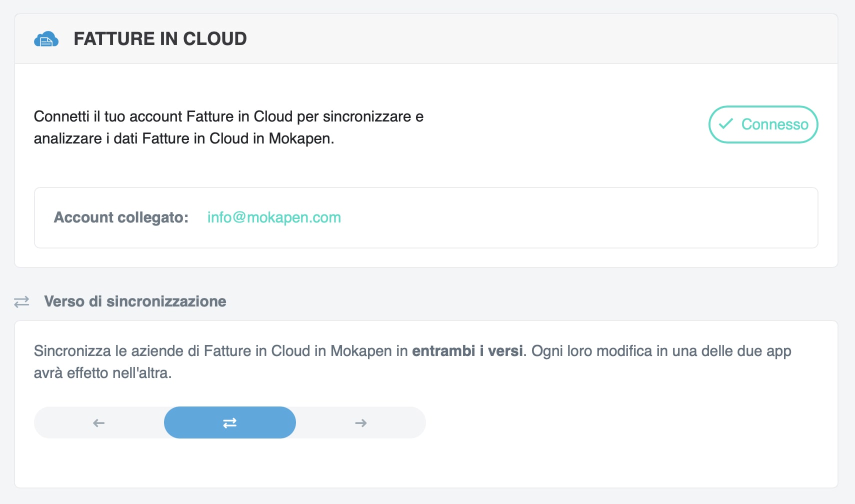
Task: Open the info@mokapen.com account link
Action: coord(274,217)
